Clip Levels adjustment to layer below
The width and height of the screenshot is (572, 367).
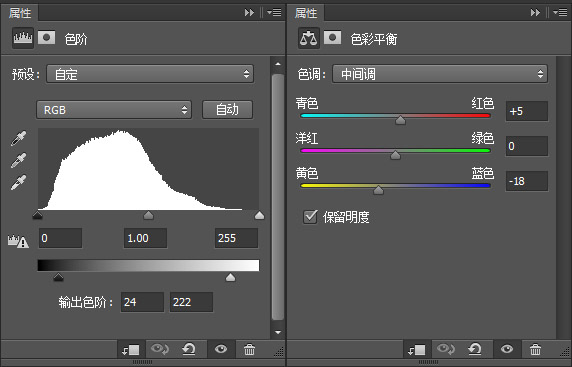(x=131, y=350)
